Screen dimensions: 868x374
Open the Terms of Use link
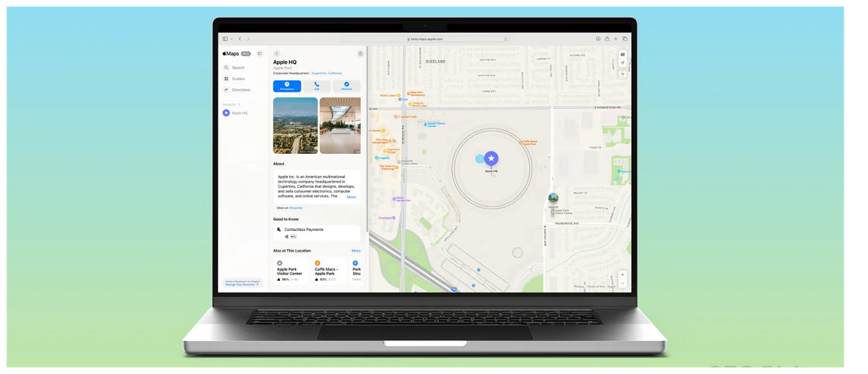tap(596, 287)
